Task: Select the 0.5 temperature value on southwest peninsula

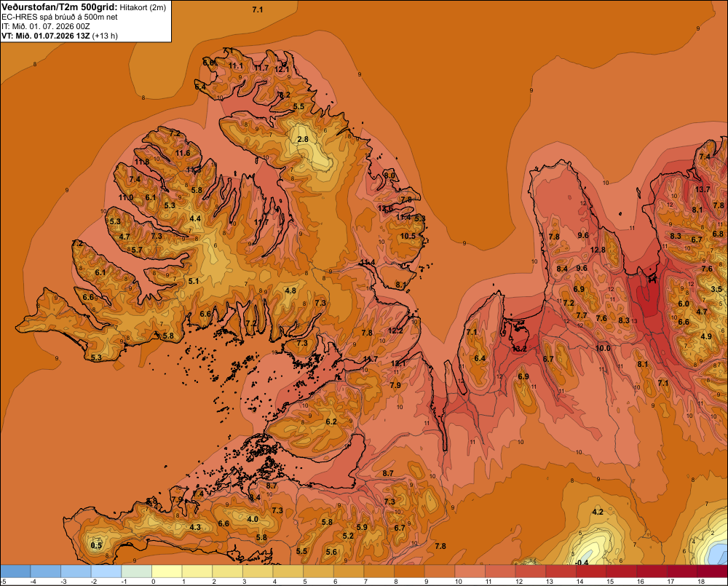Action: point(96,545)
